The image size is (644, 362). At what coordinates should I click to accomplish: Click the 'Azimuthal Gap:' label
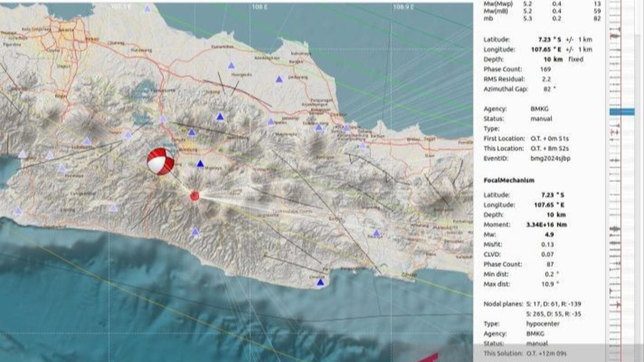[x=505, y=89]
